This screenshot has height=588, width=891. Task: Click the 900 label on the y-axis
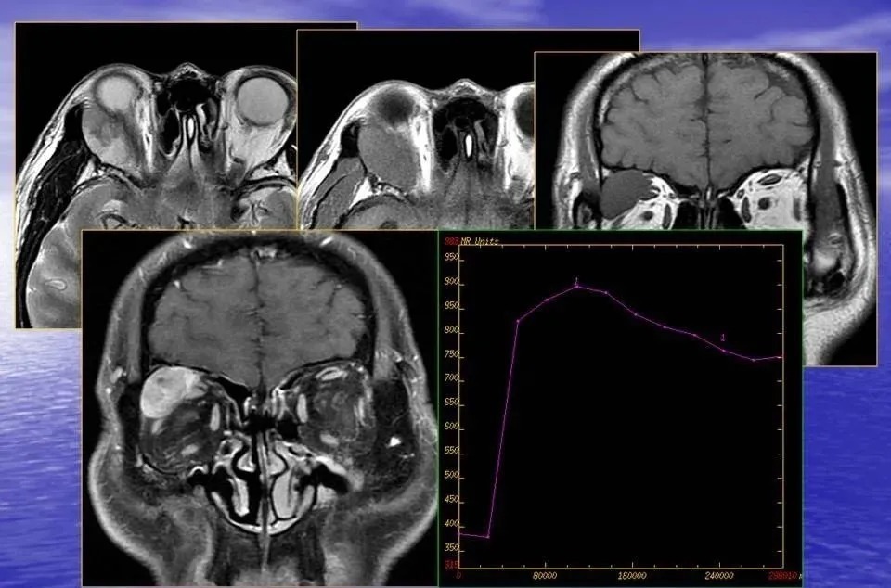[x=451, y=282]
